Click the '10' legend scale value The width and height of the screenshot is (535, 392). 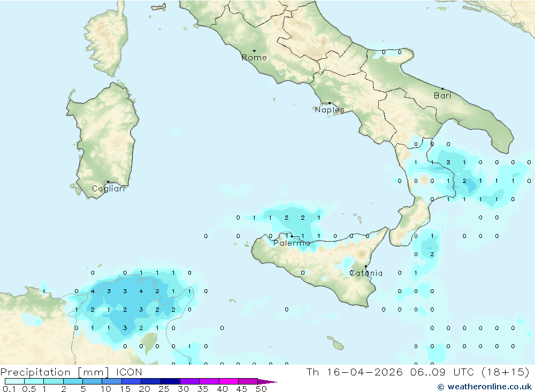click(106, 389)
